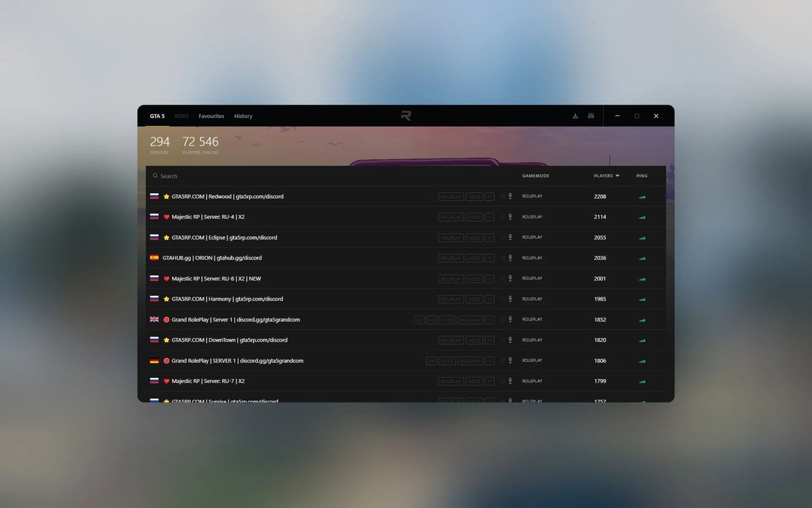Click VOICE tag on Majestic RU-4 row

tap(474, 217)
